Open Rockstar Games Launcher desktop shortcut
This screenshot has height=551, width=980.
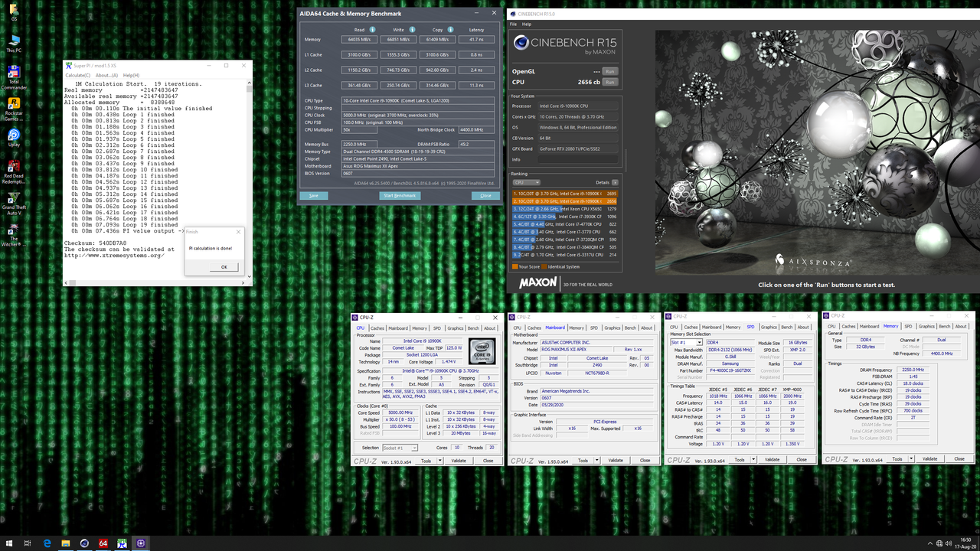(13, 110)
